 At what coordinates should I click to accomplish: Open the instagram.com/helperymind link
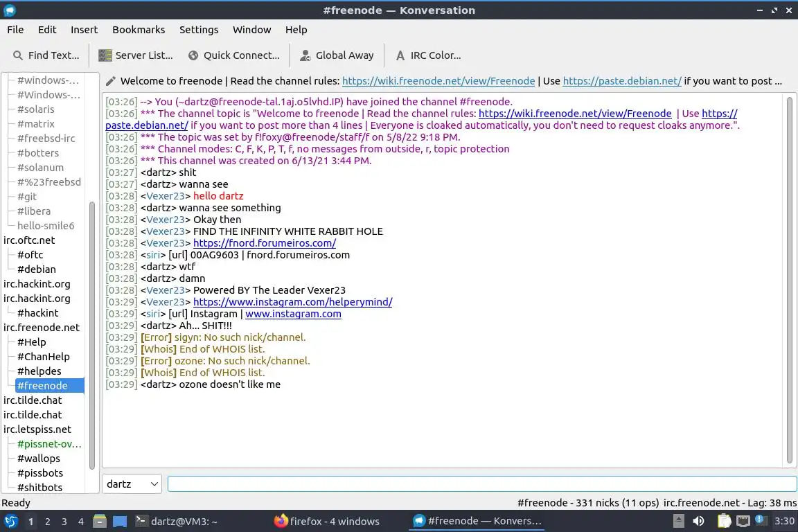[292, 302]
